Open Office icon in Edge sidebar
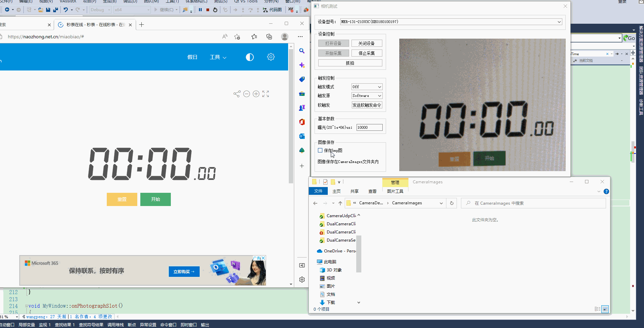Image resolution: width=644 pixels, height=328 pixels. (302, 122)
